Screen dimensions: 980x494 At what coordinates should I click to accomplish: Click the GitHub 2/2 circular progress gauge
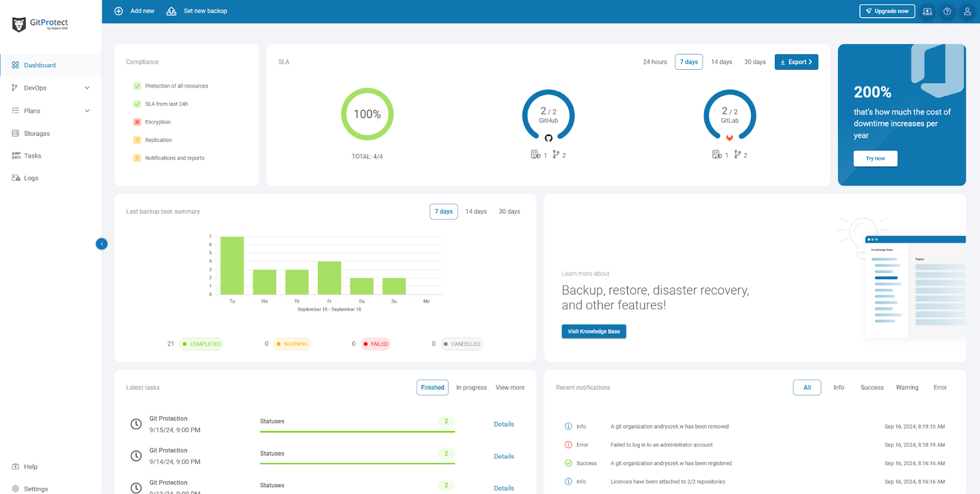point(548,115)
